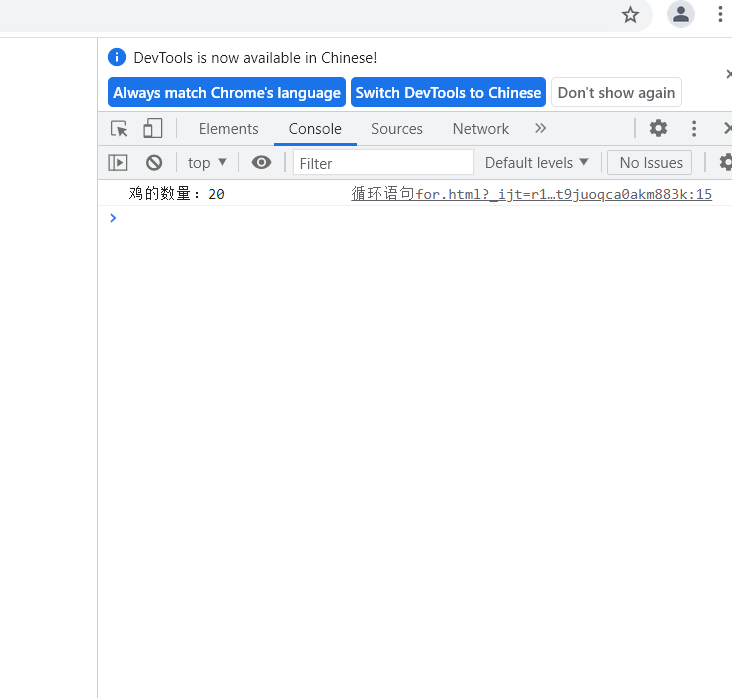Create a live expression with eye icon
This screenshot has width=732, height=698.
pos(261,162)
